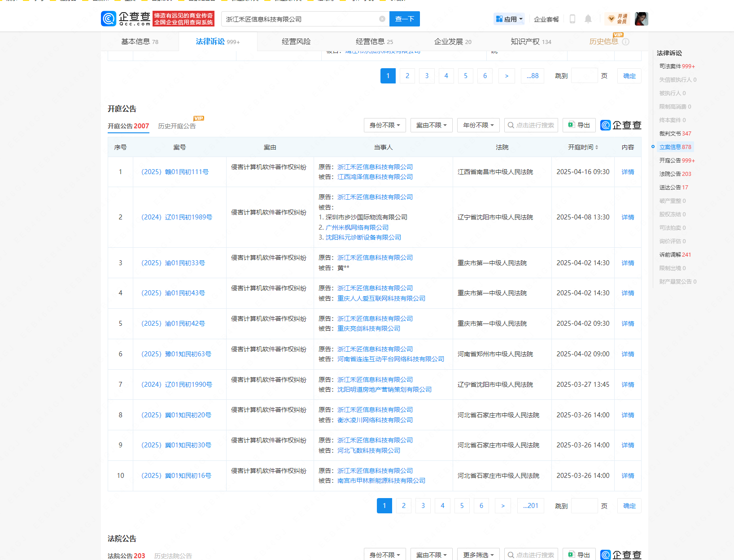Go to next page arrow of 开庭公告
Screen dimensions: 734x560
coord(503,506)
